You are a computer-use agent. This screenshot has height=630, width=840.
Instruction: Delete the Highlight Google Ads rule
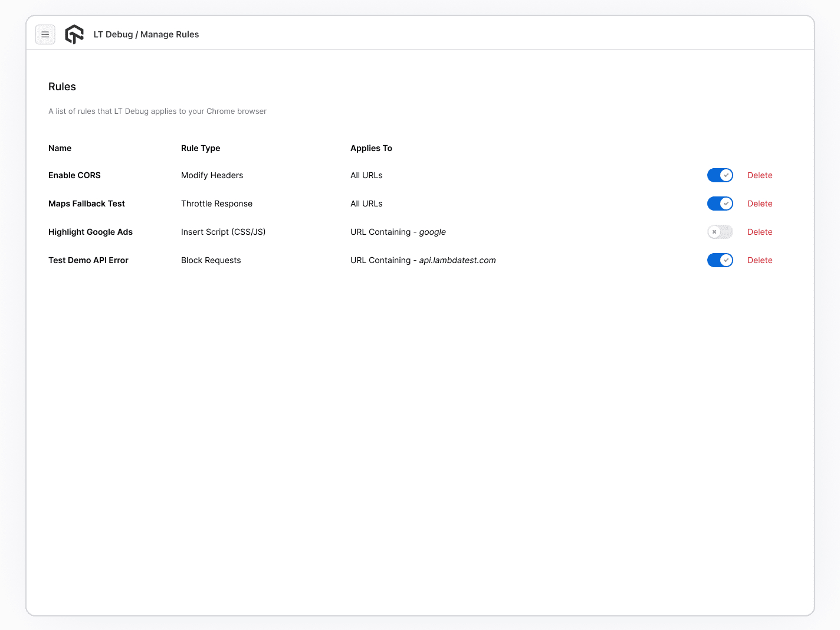pyautogui.click(x=759, y=232)
